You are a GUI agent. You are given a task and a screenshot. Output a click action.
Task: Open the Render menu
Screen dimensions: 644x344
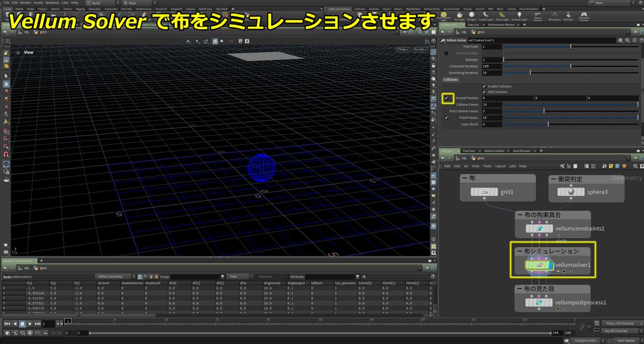(x=25, y=3)
